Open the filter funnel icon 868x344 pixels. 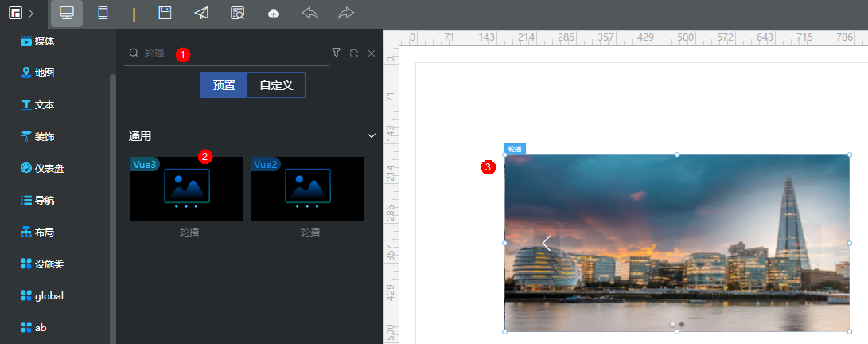pyautogui.click(x=336, y=53)
